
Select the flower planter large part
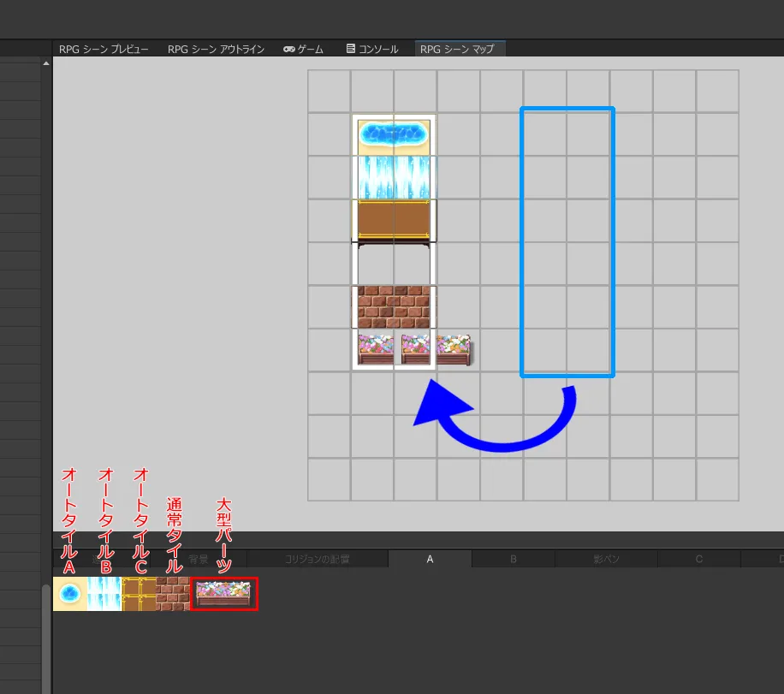click(x=223, y=594)
